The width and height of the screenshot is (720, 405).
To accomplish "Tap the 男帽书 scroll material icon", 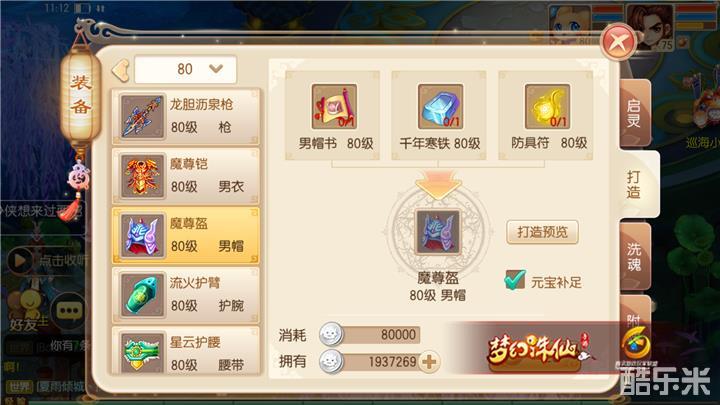I will [334, 107].
